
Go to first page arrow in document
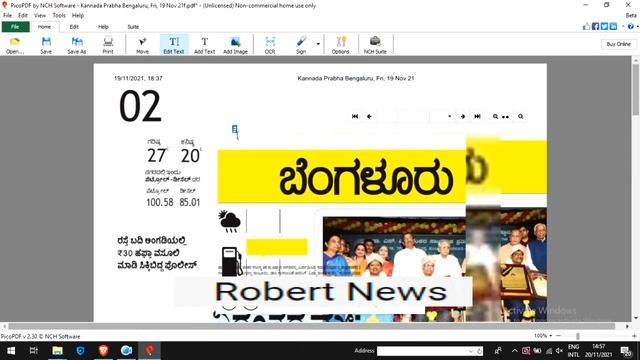[x=355, y=116]
